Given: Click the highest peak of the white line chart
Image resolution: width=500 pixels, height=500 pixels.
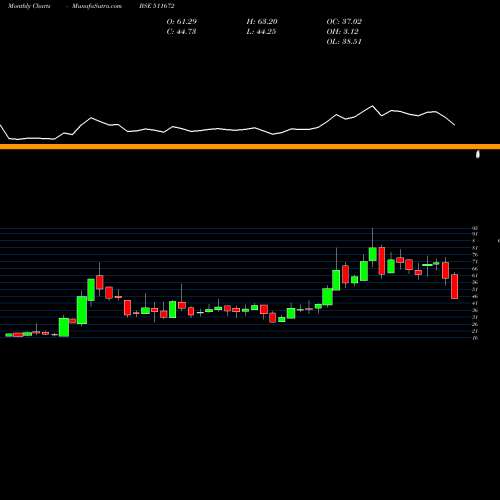Looking at the screenshot, I should [x=372, y=106].
